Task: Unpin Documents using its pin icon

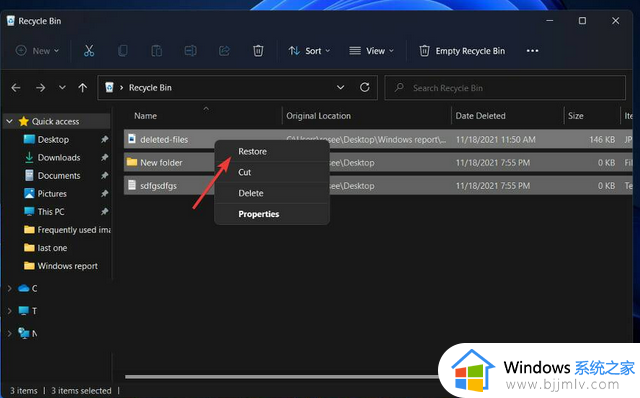Action: click(x=104, y=176)
